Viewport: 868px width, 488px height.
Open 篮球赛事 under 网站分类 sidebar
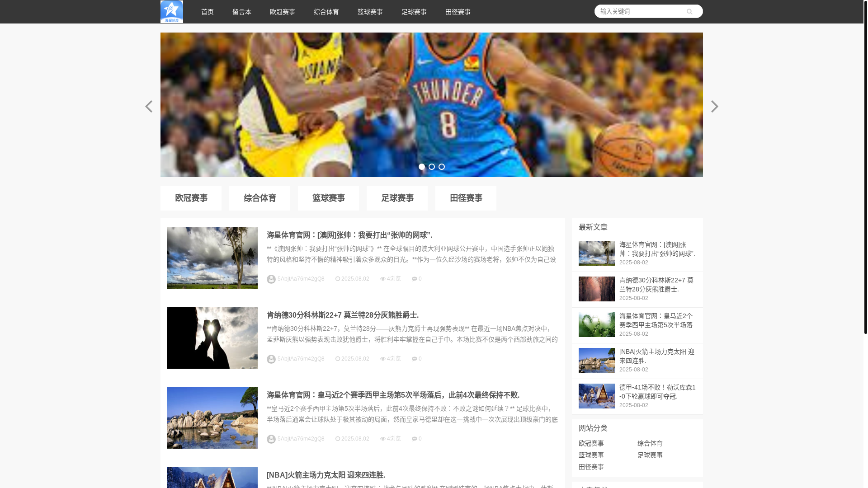point(591,455)
